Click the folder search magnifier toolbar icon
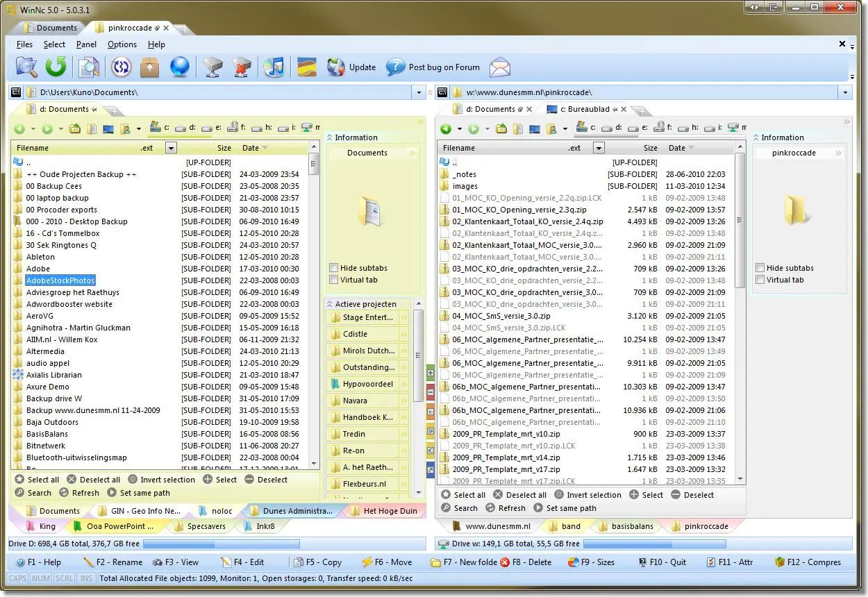The width and height of the screenshot is (868, 597). [x=26, y=67]
